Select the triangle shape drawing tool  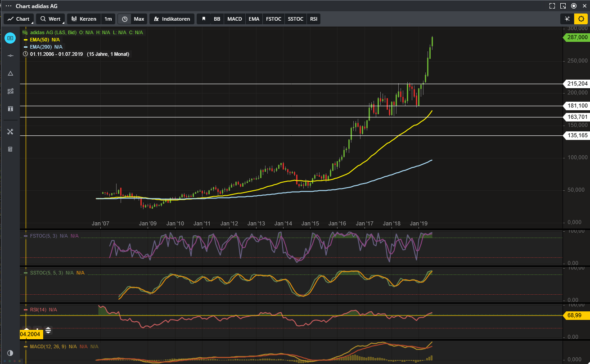tap(10, 73)
